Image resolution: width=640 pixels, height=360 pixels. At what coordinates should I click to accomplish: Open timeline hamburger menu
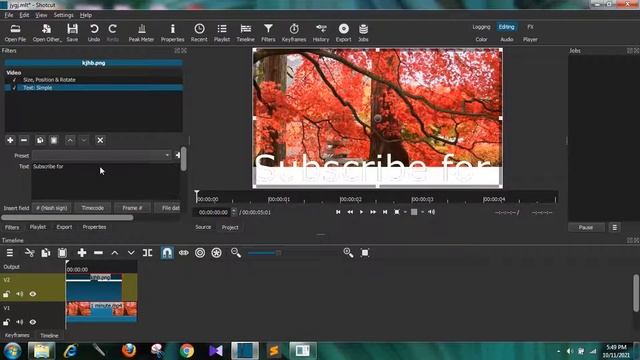coord(10,253)
